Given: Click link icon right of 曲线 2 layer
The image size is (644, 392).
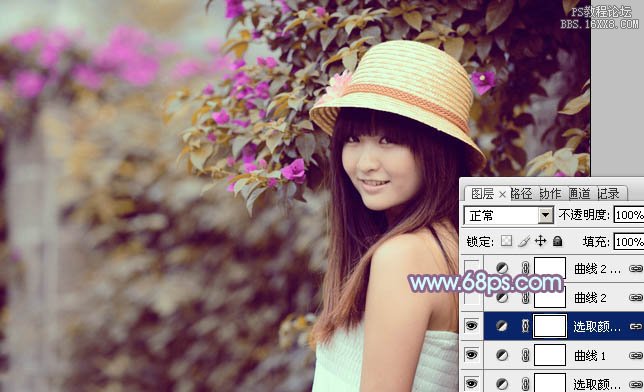Looking at the screenshot, I should [x=635, y=297].
